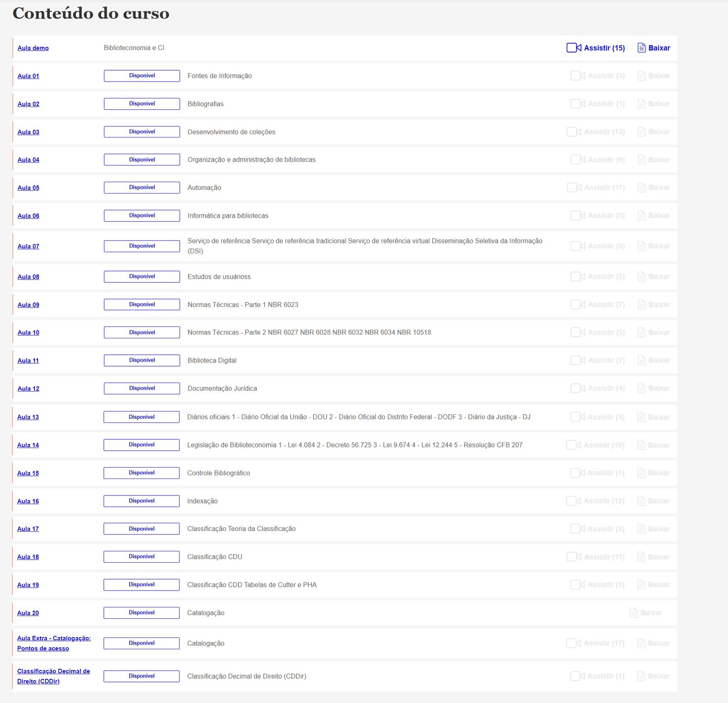
Task: Click the Disponível button for Aula 02
Action: point(142,104)
